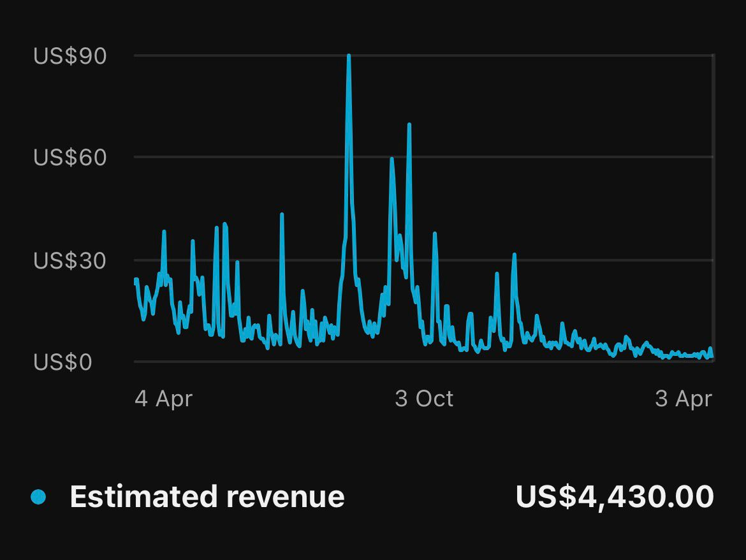Click the line's starting point at 4 Apr

[x=136, y=280]
